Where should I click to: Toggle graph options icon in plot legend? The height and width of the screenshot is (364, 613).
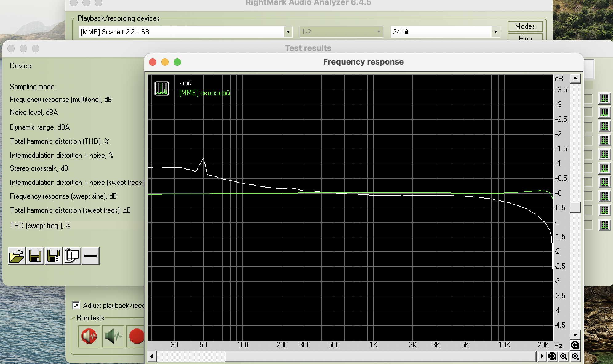162,89
